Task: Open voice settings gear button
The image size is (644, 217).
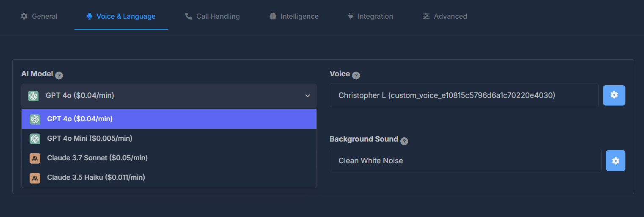Action: click(x=614, y=95)
